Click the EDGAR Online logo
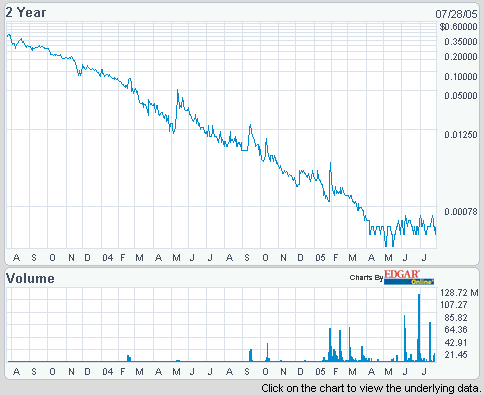 coord(409,277)
